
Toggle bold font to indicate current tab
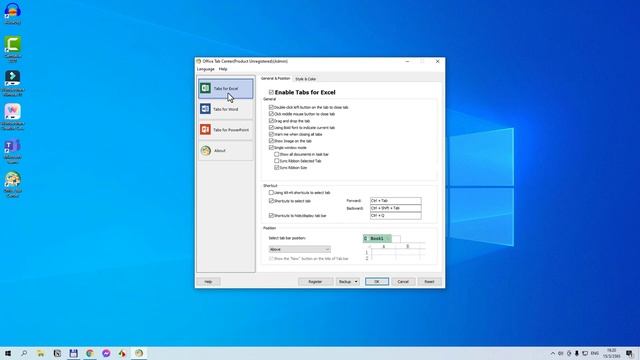271,127
